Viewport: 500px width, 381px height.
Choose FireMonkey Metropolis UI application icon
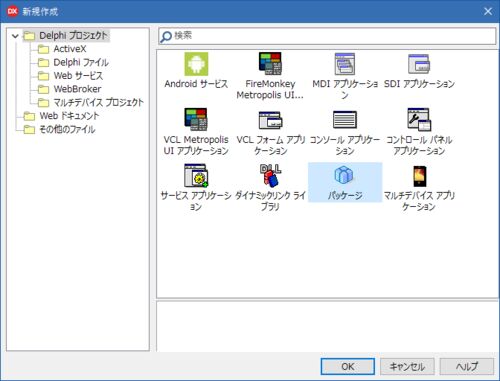270,64
